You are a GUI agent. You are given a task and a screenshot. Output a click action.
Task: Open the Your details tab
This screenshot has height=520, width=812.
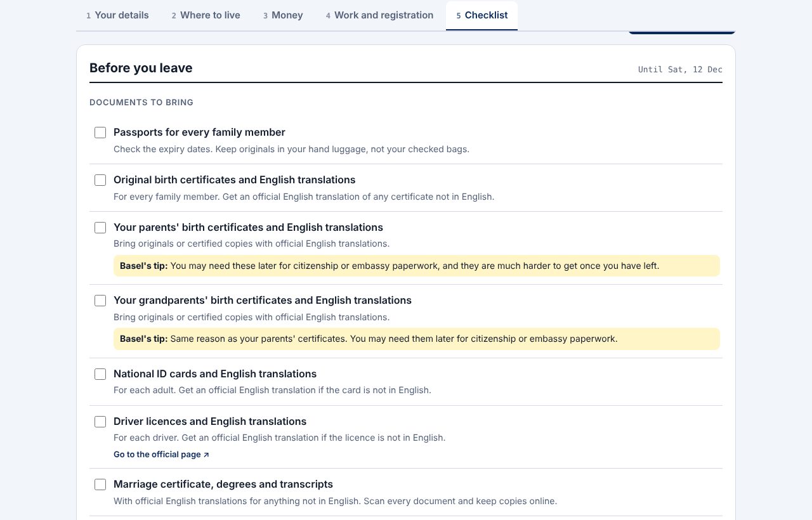117,15
